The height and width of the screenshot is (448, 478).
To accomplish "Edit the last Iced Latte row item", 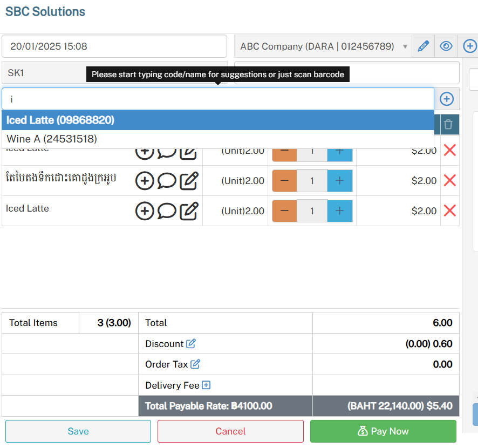I will (188, 211).
